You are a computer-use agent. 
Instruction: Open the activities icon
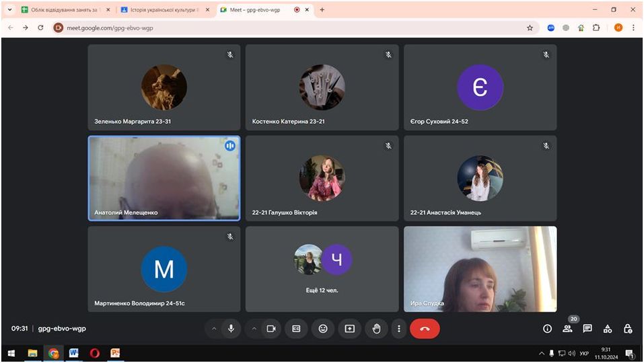(x=608, y=329)
